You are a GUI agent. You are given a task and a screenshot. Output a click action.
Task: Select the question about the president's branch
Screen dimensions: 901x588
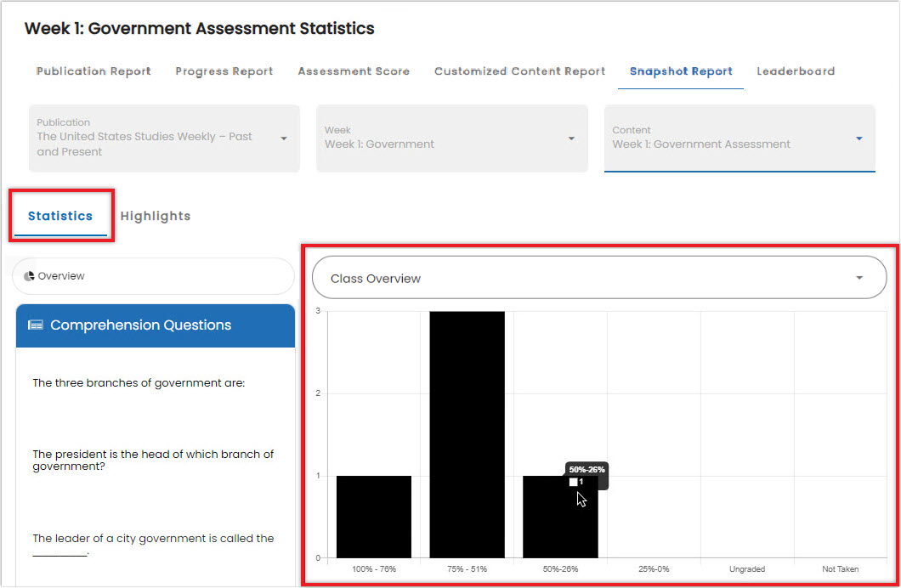[x=151, y=460]
